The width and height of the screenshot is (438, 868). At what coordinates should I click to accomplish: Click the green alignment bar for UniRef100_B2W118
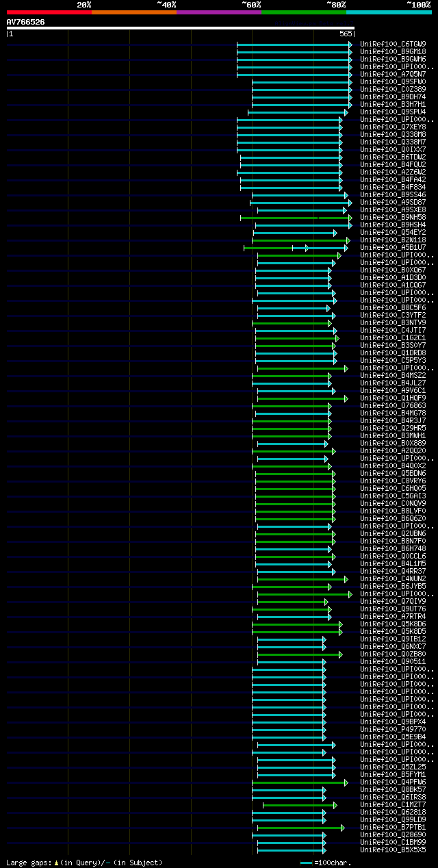tap(300, 240)
